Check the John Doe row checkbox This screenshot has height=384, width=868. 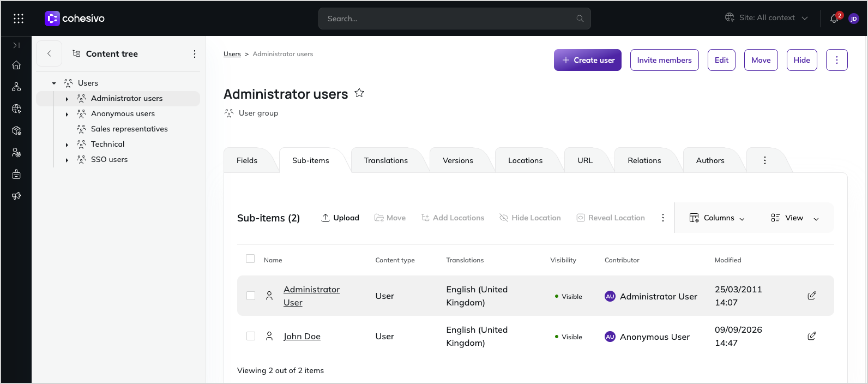click(x=251, y=336)
